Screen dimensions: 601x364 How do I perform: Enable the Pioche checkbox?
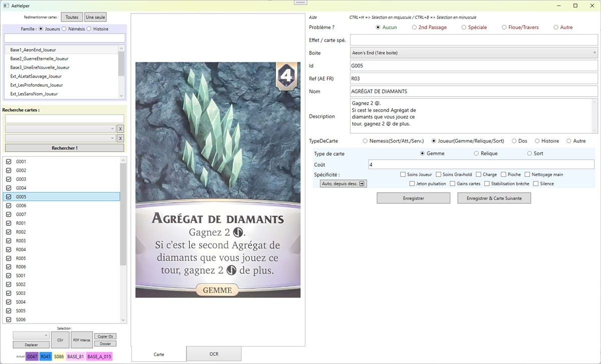pos(503,175)
